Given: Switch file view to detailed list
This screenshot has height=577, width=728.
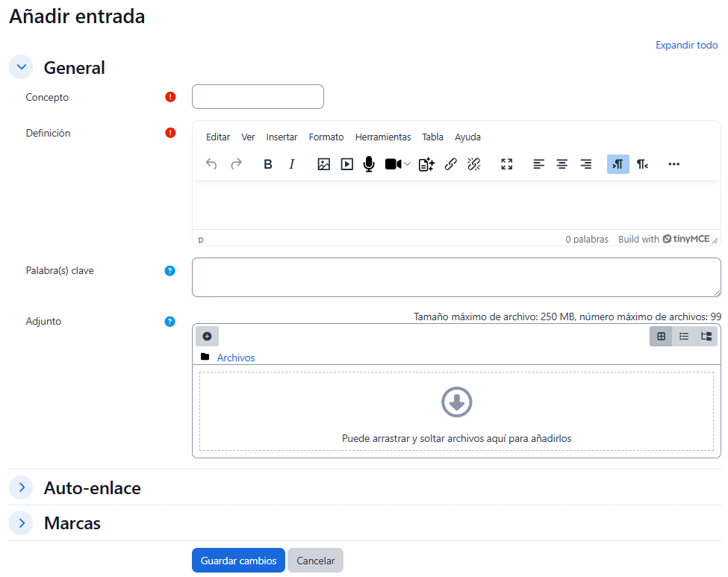Looking at the screenshot, I should [684, 337].
